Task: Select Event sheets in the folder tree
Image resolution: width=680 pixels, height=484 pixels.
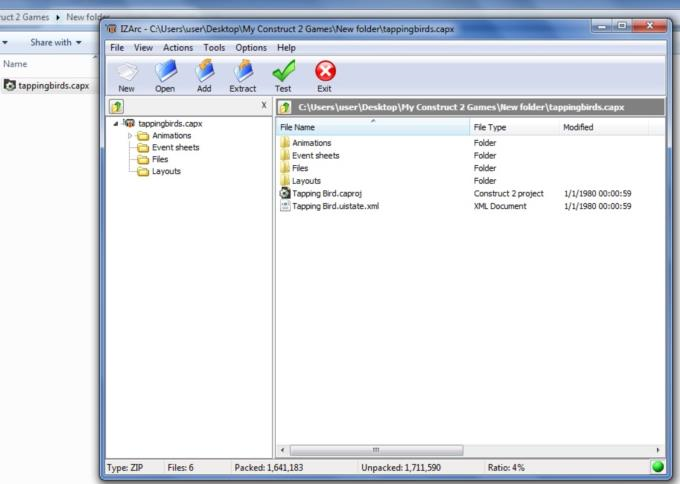Action: [176, 147]
